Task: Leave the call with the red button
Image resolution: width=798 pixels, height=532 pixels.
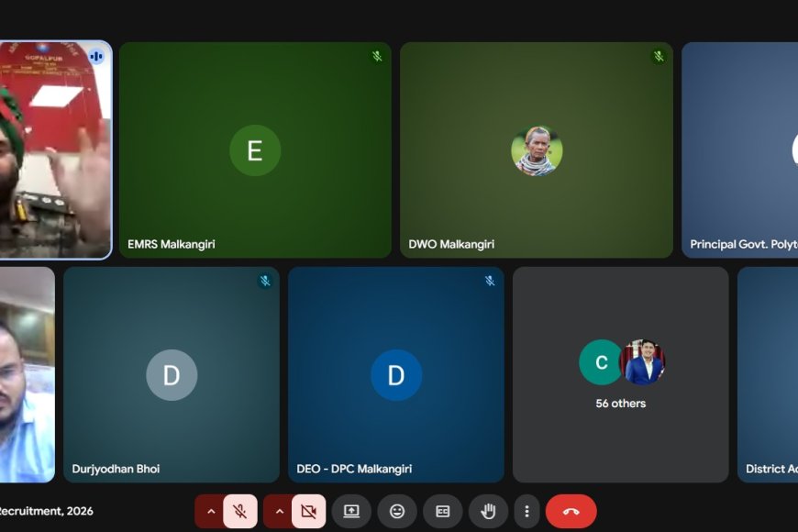Action: click(x=571, y=511)
